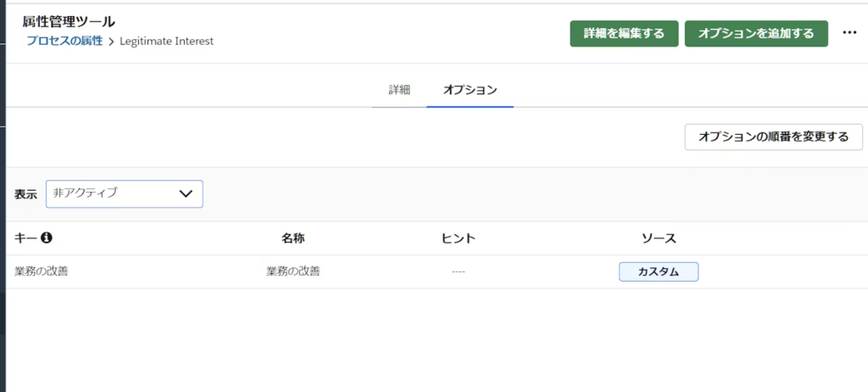Click the カスタム source badge
The image size is (868, 392).
click(659, 272)
